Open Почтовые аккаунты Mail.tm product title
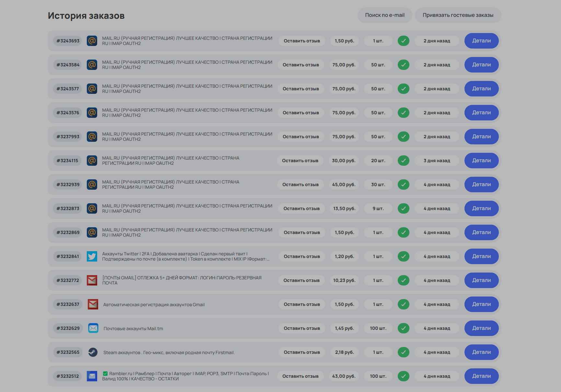The height and width of the screenshot is (392, 561). point(133,329)
